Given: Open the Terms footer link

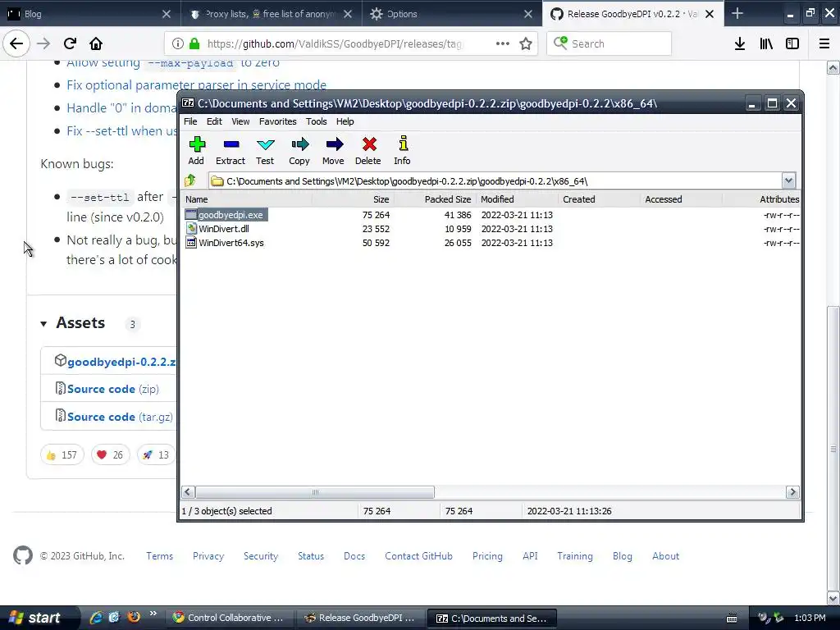Looking at the screenshot, I should tap(160, 556).
